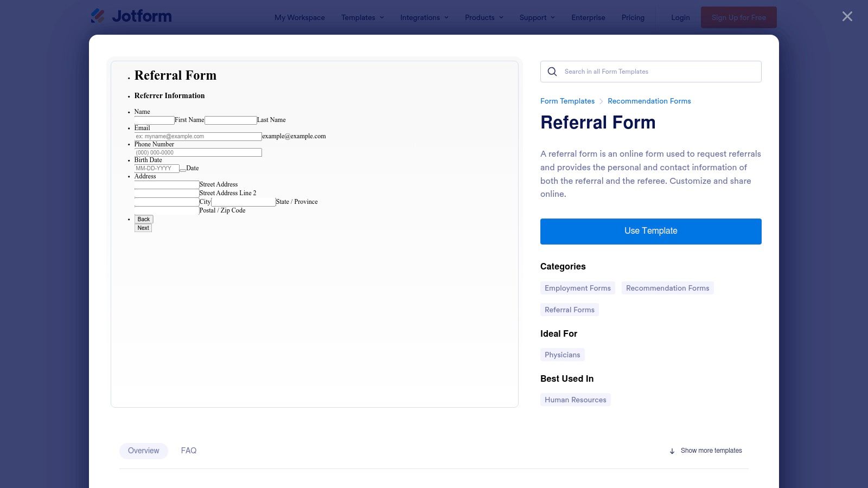Open the Templates dropdown
This screenshot has height=488, width=868.
[362, 17]
